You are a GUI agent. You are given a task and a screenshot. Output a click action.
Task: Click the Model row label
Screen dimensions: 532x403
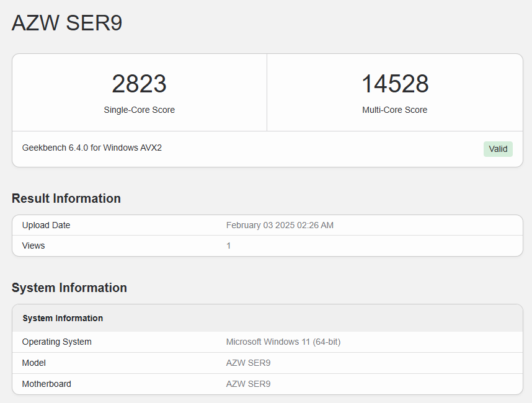pyautogui.click(x=34, y=363)
